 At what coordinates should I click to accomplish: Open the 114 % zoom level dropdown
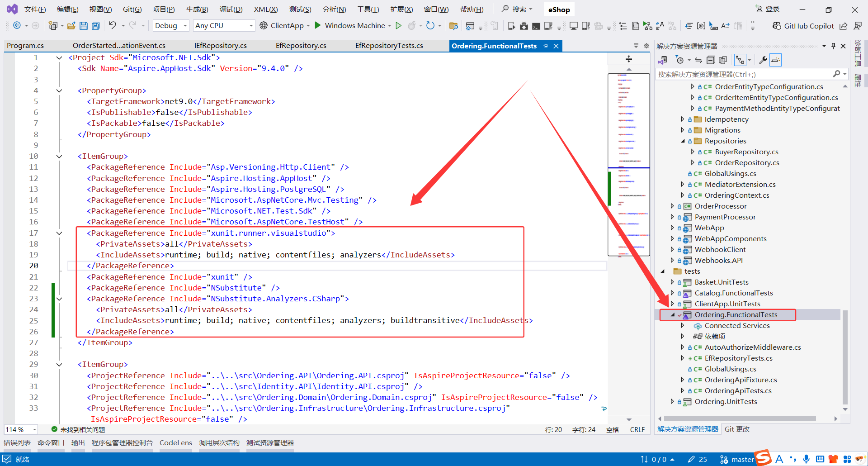point(21,429)
